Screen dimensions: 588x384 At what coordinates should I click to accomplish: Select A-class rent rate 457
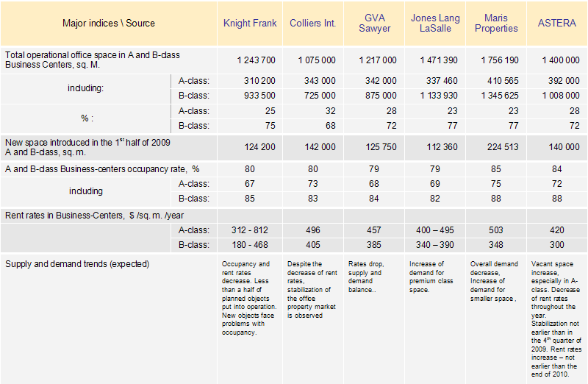click(374, 230)
